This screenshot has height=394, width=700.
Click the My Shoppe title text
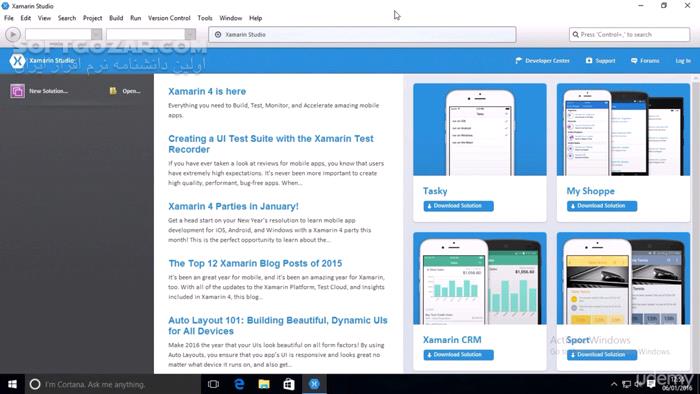[591, 191]
